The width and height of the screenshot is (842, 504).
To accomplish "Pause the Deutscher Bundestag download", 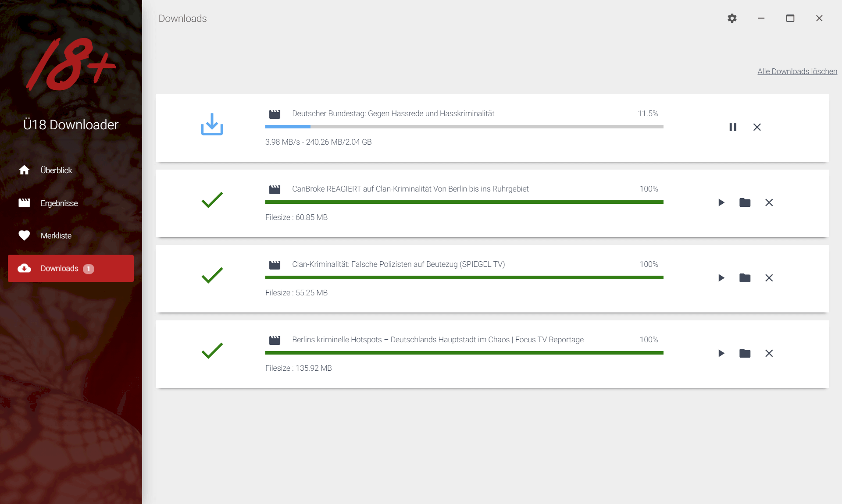I will pyautogui.click(x=733, y=127).
